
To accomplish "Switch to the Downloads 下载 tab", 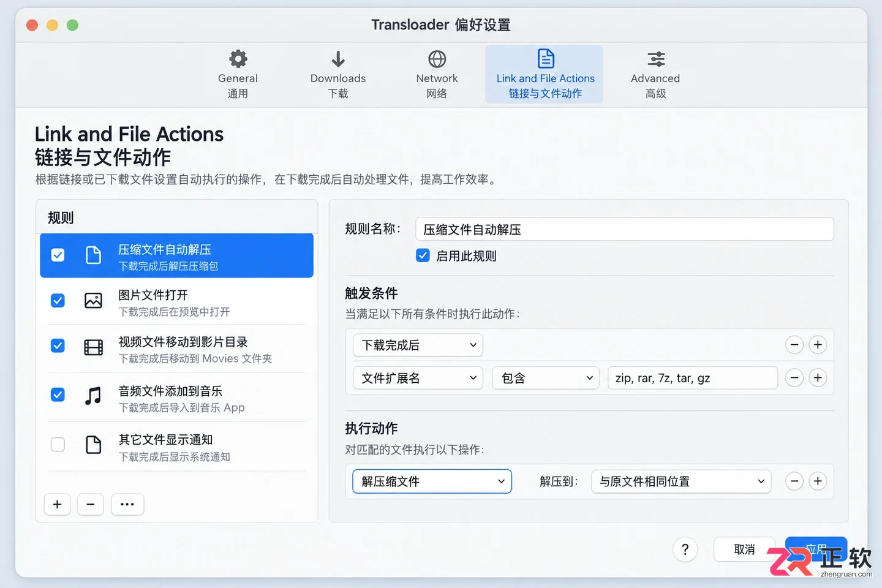I will (338, 75).
